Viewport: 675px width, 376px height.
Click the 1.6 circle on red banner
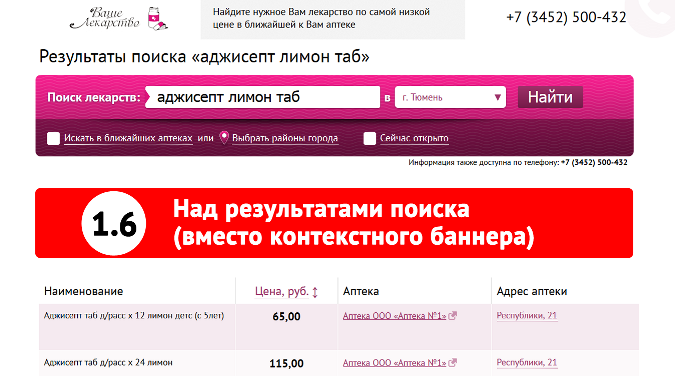[x=114, y=223]
